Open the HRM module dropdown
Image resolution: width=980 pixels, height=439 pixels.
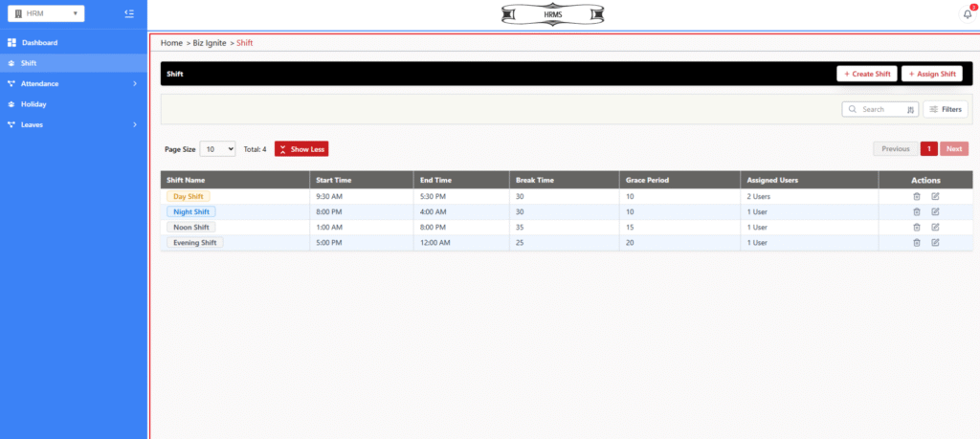click(x=46, y=13)
